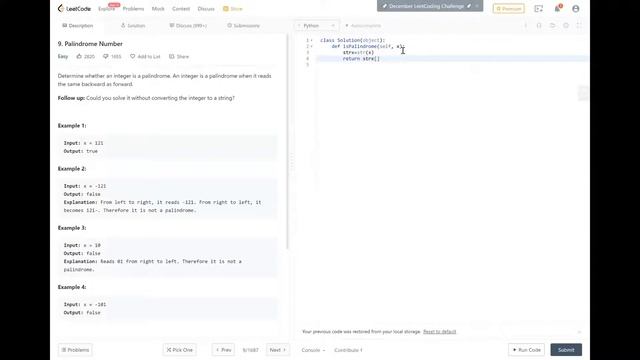Screen dimensions: 640x360
Task: Open Problems in the top navigation
Action: pos(133,9)
